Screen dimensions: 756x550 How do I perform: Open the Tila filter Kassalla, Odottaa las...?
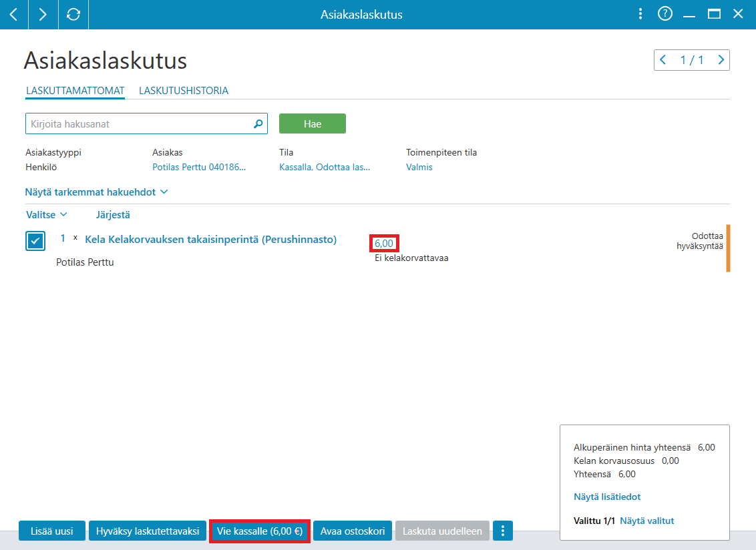click(x=325, y=167)
